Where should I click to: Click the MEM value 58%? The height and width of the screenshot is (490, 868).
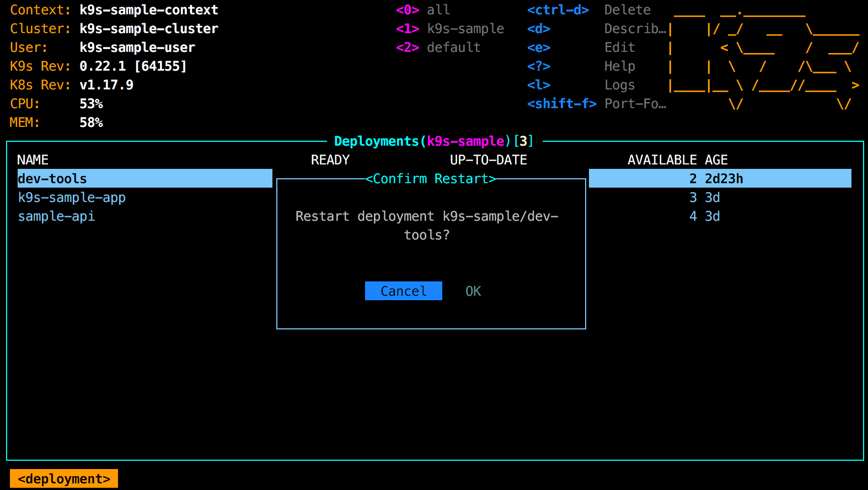click(91, 122)
